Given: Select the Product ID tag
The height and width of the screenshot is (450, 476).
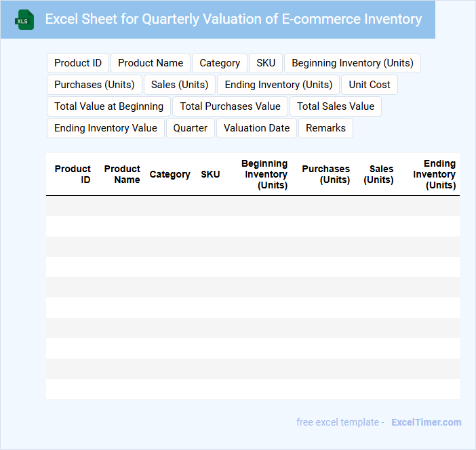Looking at the screenshot, I should pyautogui.click(x=78, y=63).
